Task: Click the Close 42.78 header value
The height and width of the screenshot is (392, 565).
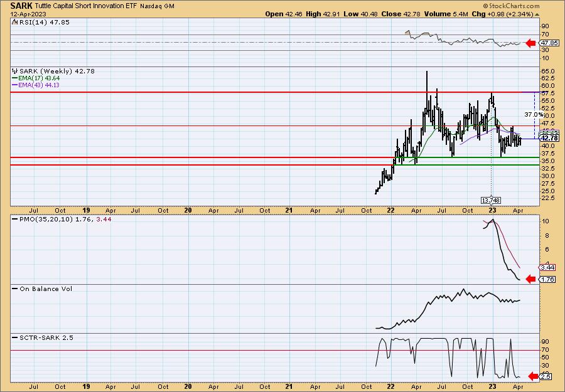Action: [x=401, y=14]
